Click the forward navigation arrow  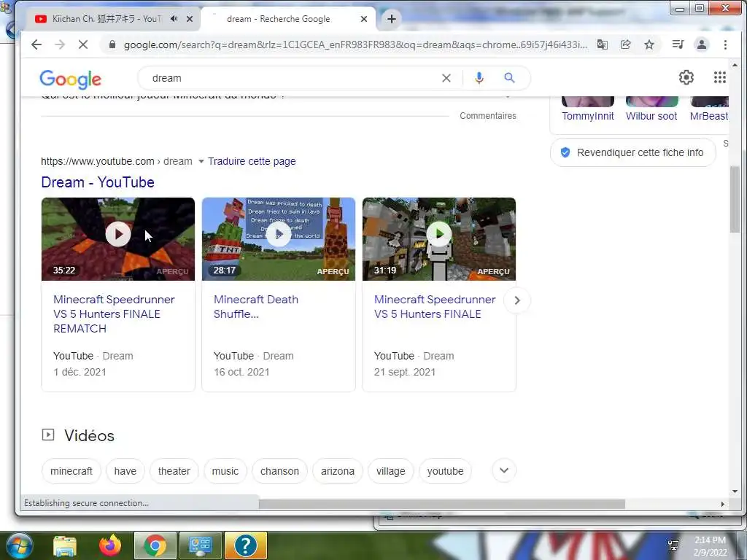pyautogui.click(x=60, y=44)
